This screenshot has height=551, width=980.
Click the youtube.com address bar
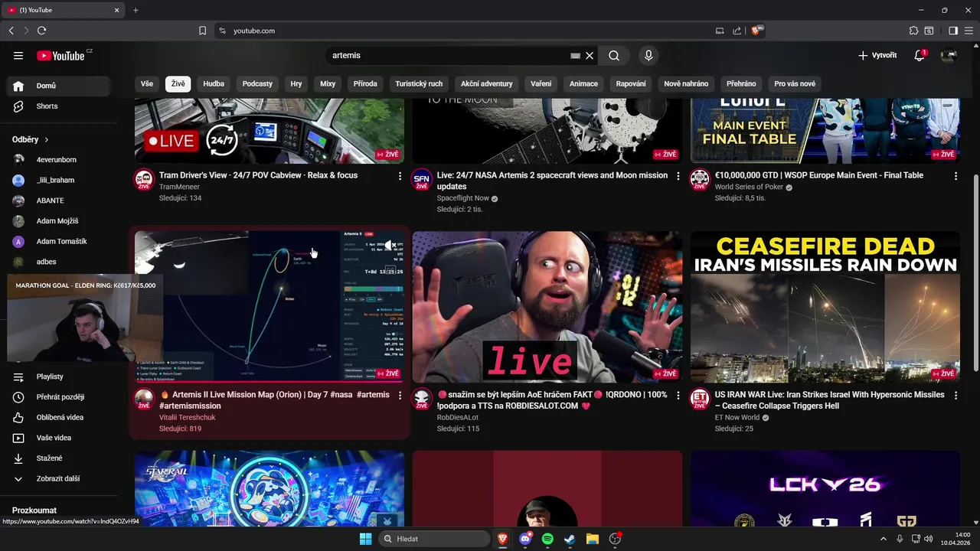pos(469,31)
